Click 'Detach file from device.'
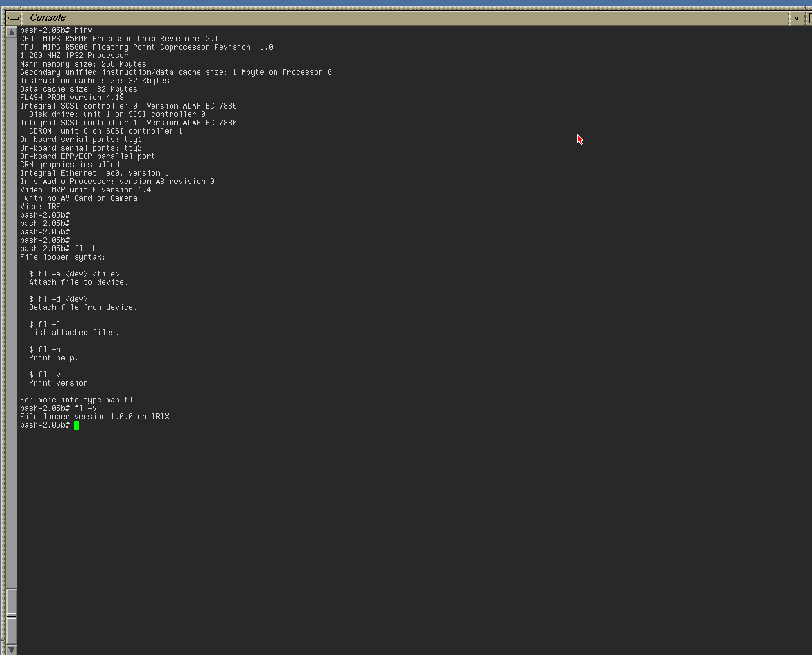 point(83,307)
